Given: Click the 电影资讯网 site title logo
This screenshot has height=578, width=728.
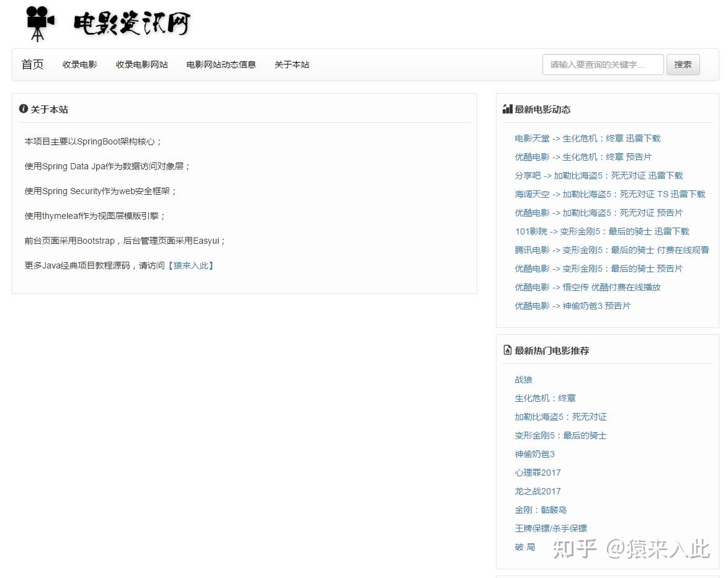Looking at the screenshot, I should click(132, 23).
